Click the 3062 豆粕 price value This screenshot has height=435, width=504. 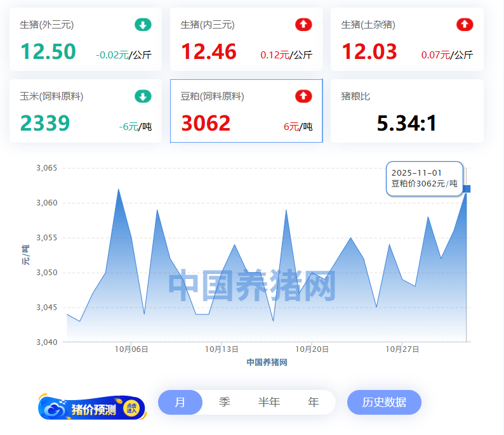click(206, 123)
